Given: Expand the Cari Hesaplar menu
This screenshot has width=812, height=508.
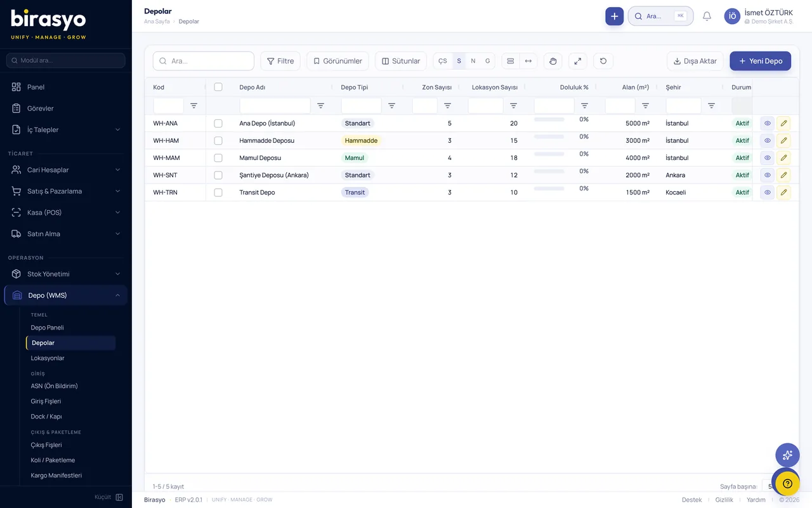Looking at the screenshot, I should 66,170.
